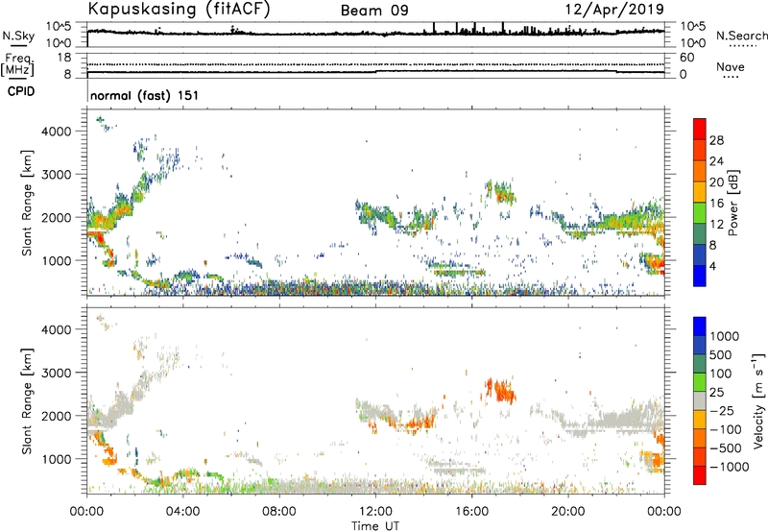768x532 pixels.
Task: Click '4000' on the power panel range axis
Action: pyautogui.click(x=57, y=132)
